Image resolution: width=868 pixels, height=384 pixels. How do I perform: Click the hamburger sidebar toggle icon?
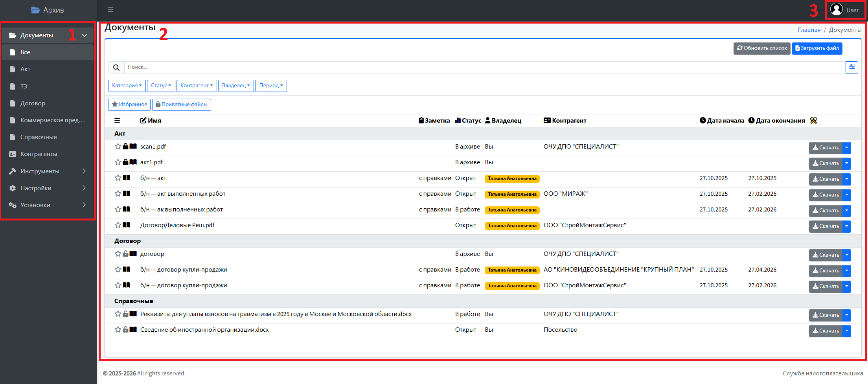click(110, 10)
